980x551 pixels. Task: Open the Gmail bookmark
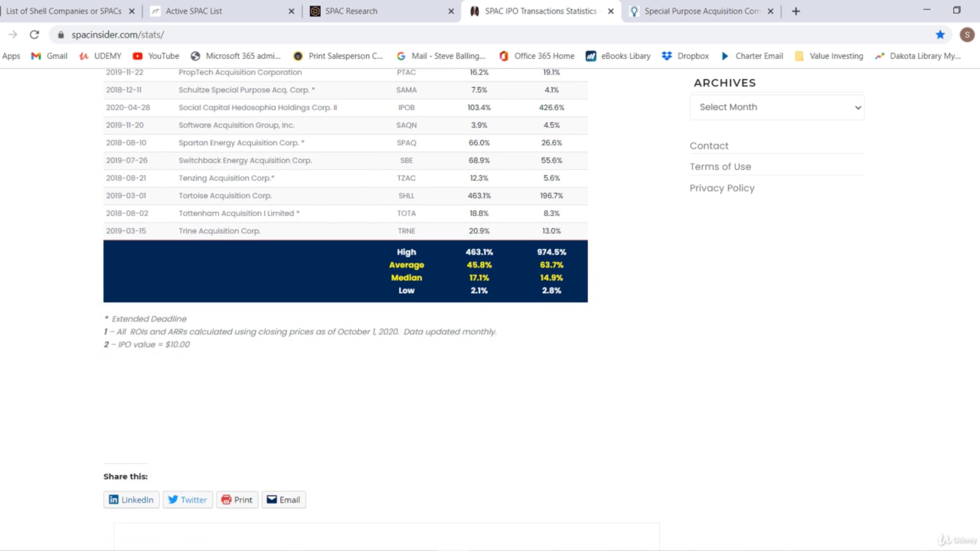(x=49, y=56)
